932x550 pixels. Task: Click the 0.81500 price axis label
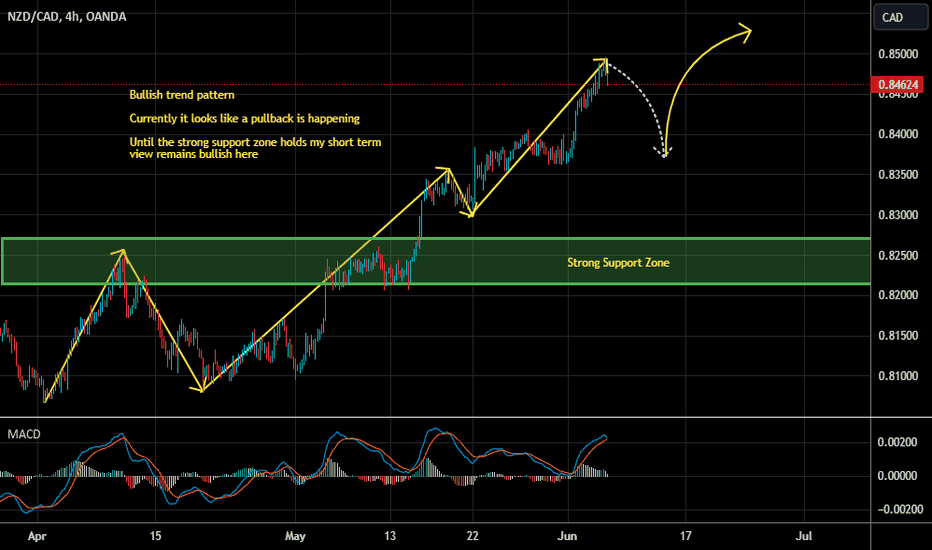pos(898,335)
